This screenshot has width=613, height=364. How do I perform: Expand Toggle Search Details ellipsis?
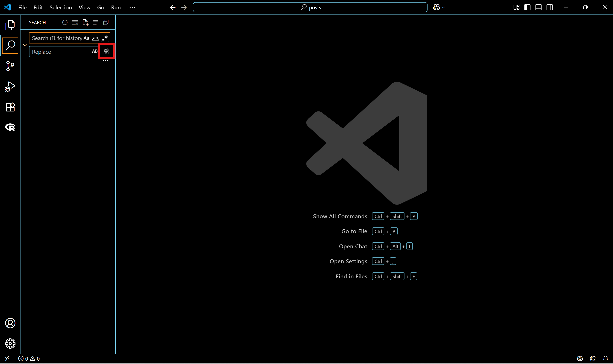click(106, 61)
